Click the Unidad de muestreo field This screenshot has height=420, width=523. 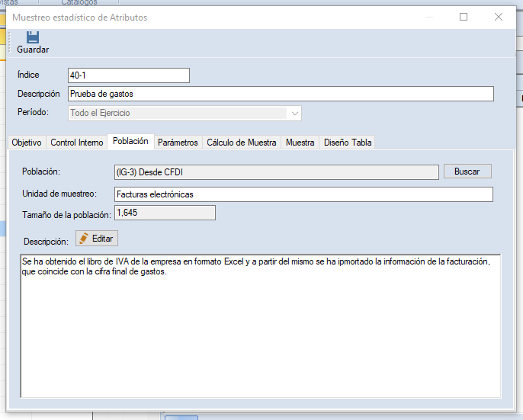303,194
